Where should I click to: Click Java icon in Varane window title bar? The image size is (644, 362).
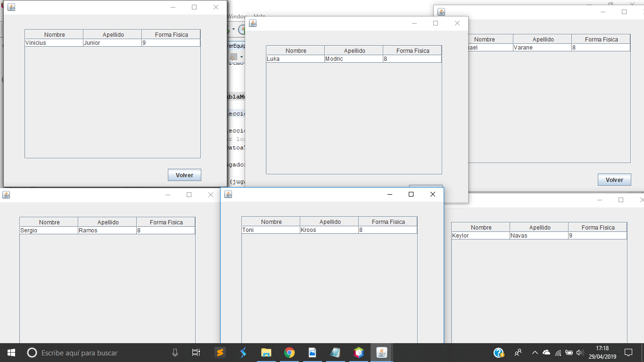tap(441, 12)
